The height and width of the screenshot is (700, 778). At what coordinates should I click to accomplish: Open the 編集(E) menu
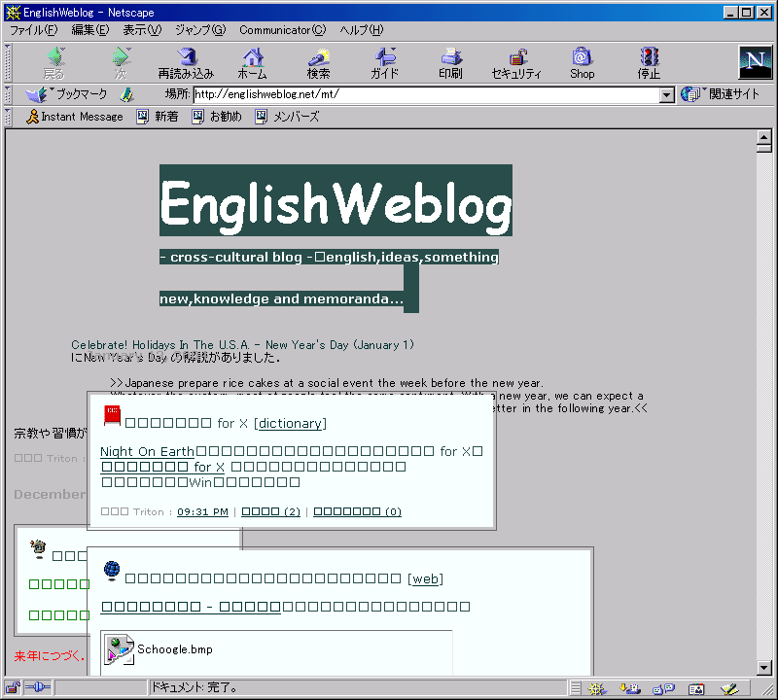click(x=90, y=30)
